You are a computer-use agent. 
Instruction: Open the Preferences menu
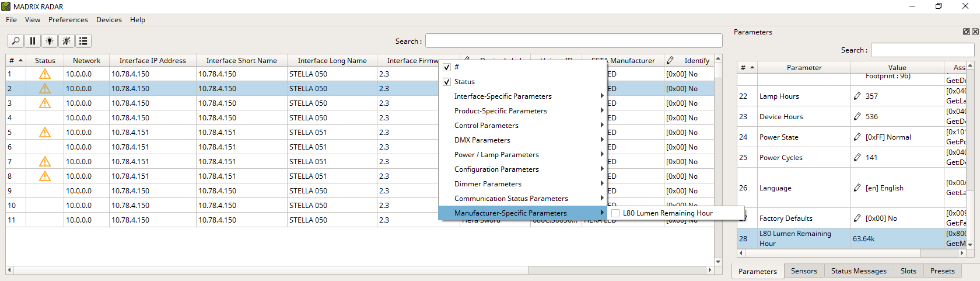[68, 20]
